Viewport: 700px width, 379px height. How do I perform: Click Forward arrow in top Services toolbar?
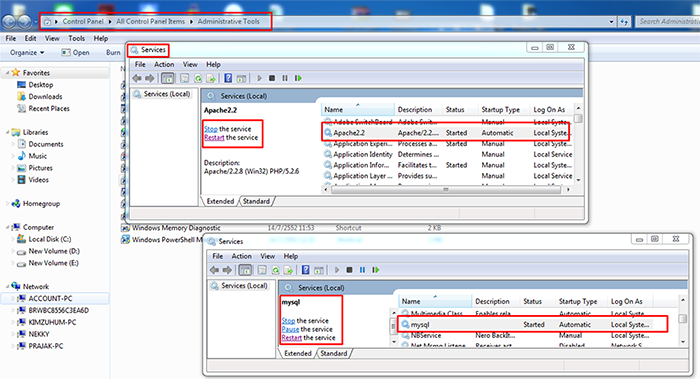(150, 78)
